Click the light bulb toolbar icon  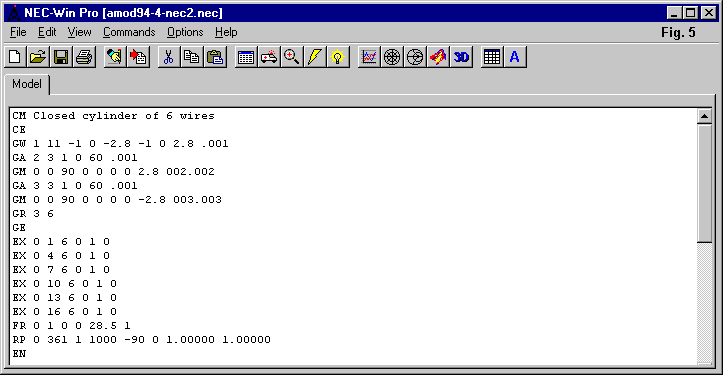338,57
